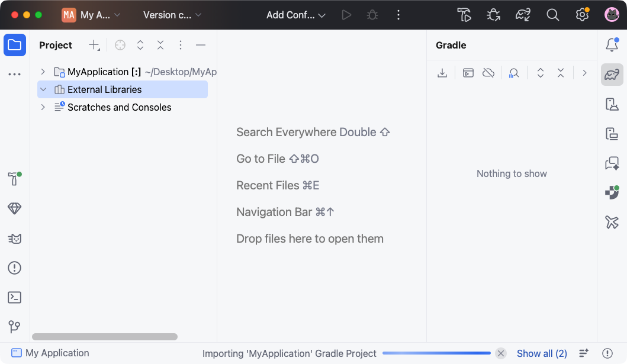Toggle the Project folder tool window button

(x=15, y=45)
